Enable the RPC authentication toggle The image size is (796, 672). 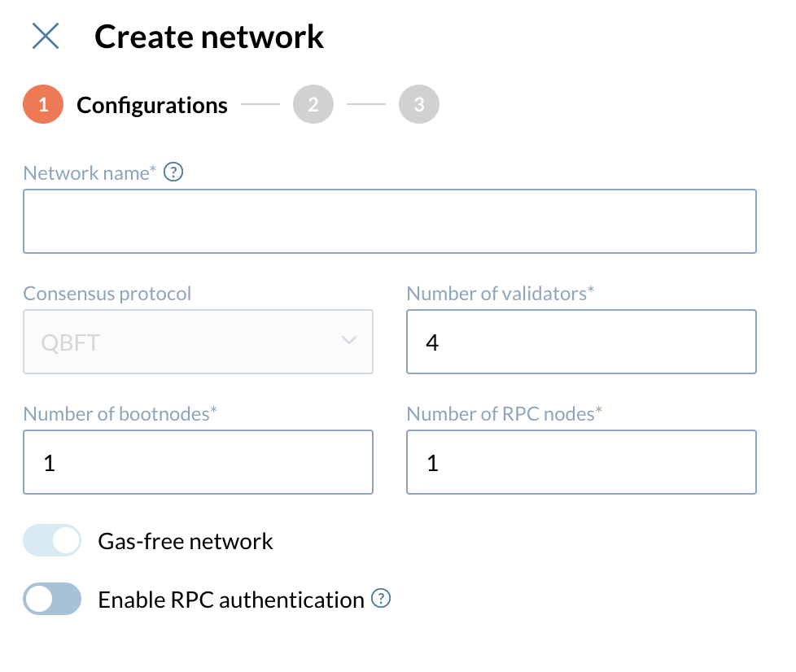click(x=52, y=599)
